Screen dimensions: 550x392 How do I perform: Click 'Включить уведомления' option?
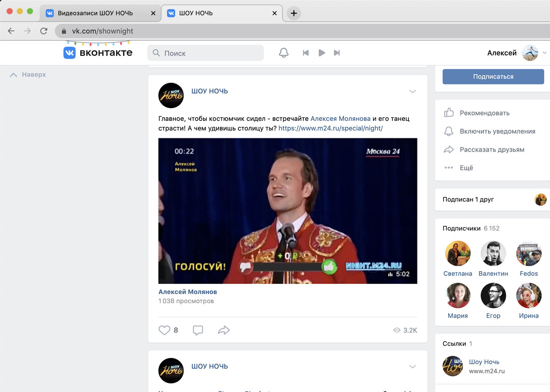497,131
